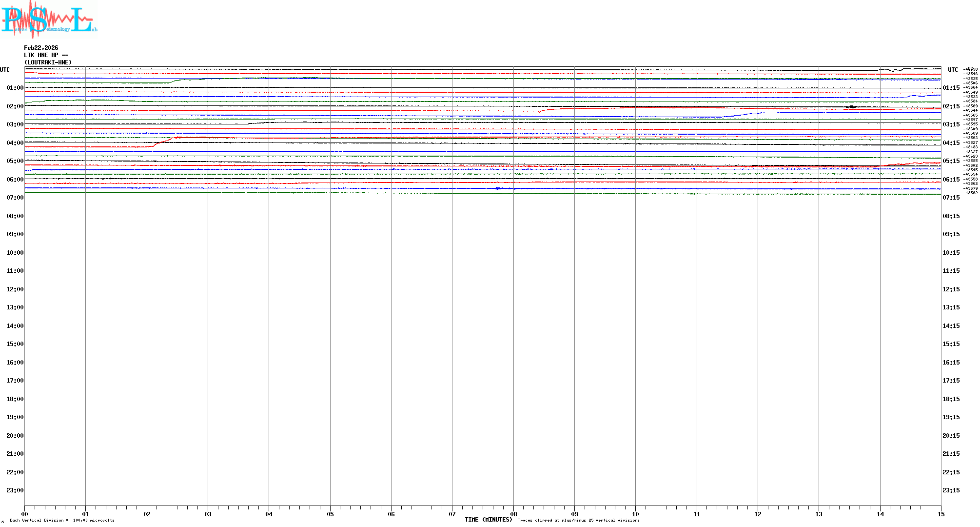Click minute marker 10 on bottom axis

click(x=635, y=514)
